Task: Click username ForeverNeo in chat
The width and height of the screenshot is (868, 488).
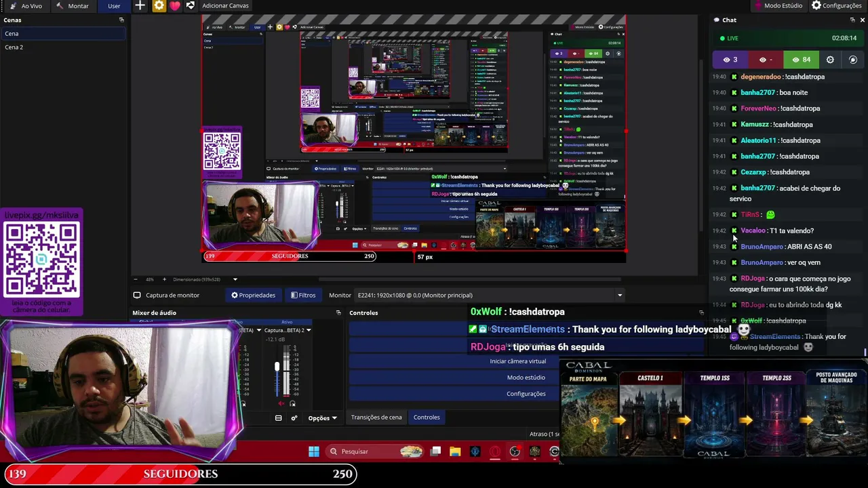Action: 758,108
